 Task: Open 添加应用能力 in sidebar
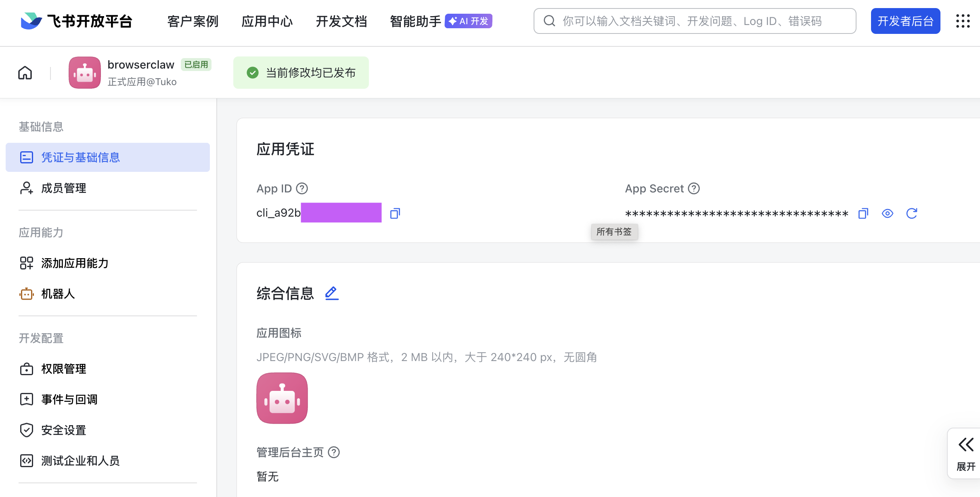coord(108,263)
